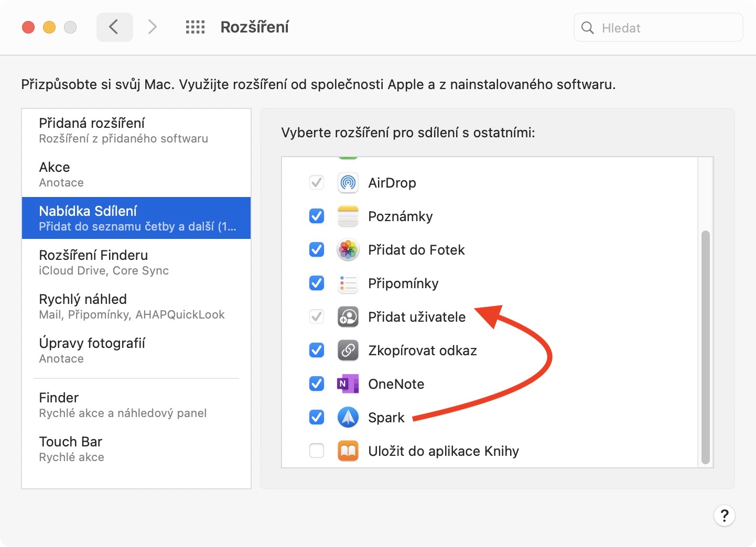
Task: Click the Spark app icon
Action: pos(348,418)
